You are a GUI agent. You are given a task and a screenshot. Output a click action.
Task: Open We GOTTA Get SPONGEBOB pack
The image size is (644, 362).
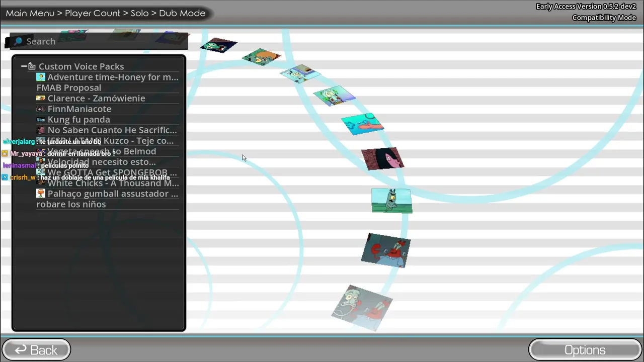coord(108,172)
